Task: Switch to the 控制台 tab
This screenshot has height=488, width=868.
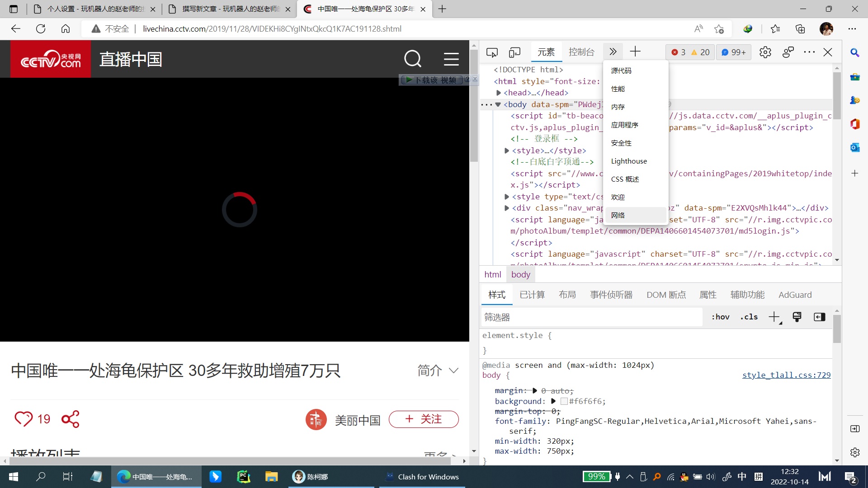Action: pos(581,52)
